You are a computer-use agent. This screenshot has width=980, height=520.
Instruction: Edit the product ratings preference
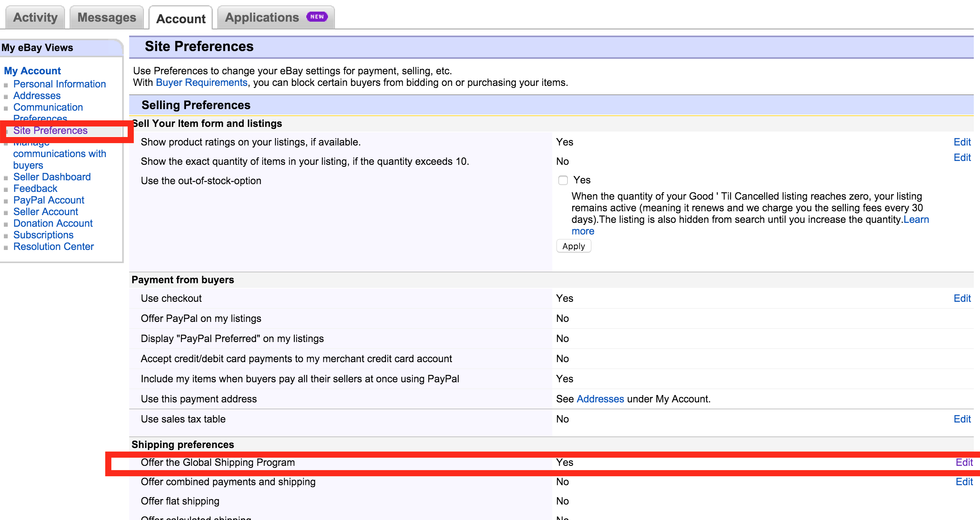tap(962, 142)
